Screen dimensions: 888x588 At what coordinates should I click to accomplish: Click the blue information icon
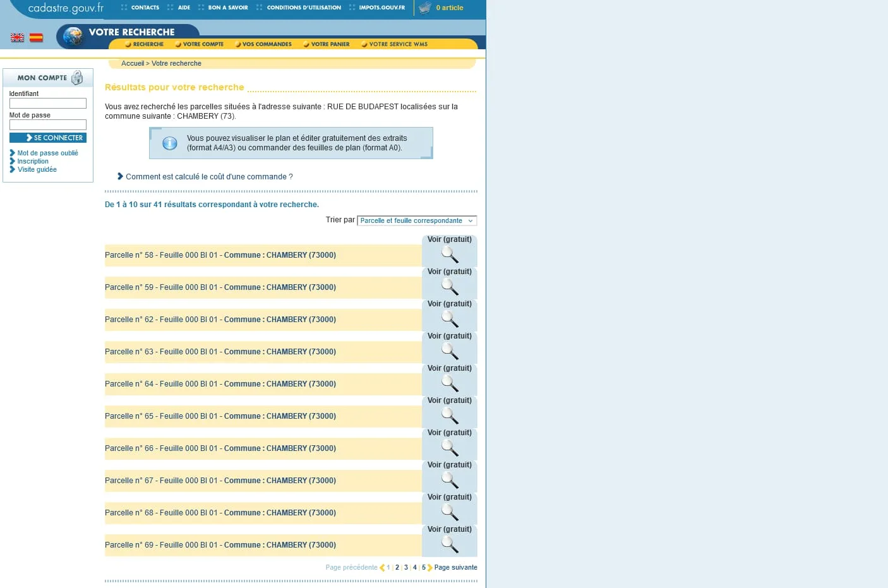point(170,143)
